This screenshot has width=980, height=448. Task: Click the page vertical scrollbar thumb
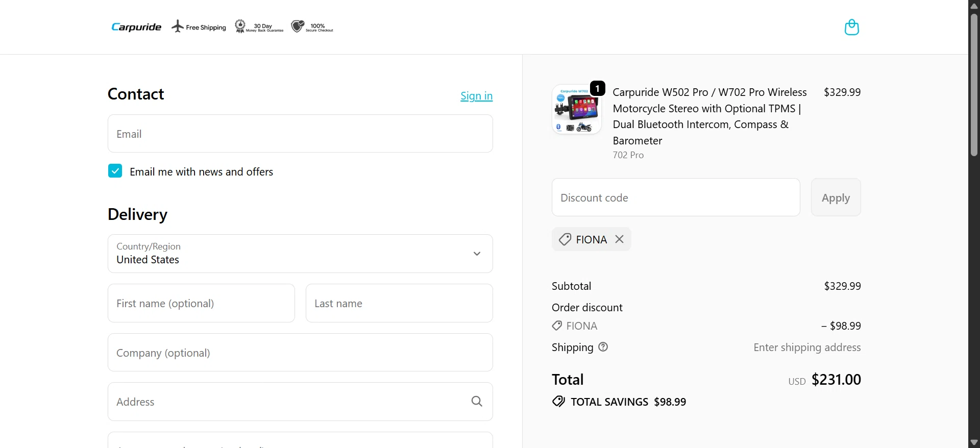974,84
